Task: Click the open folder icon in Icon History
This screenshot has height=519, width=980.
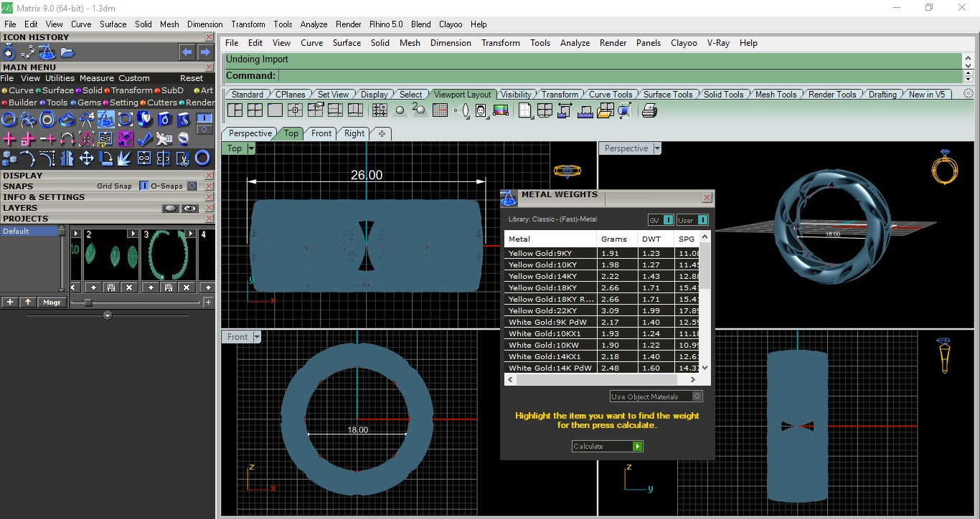Action: [x=67, y=52]
